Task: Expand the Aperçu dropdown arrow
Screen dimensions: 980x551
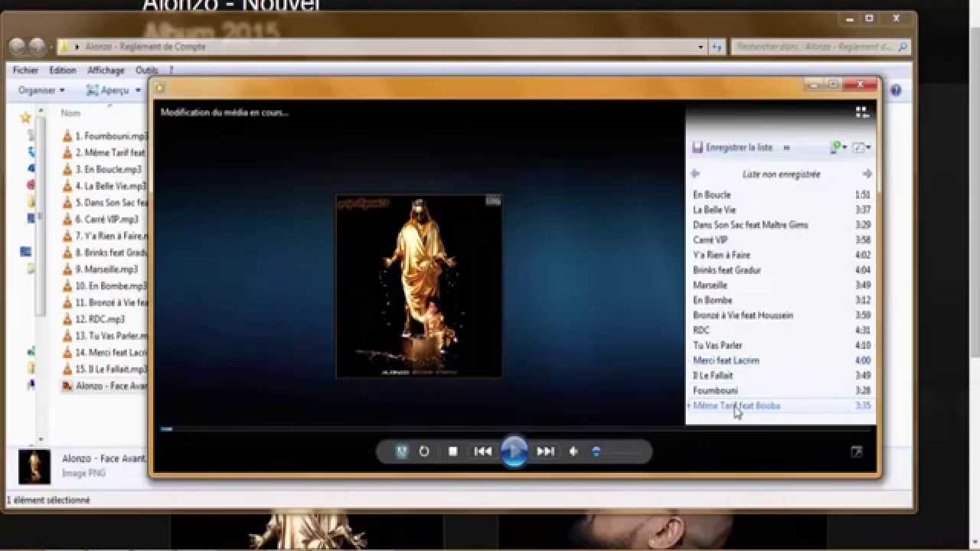Action: pos(139,90)
